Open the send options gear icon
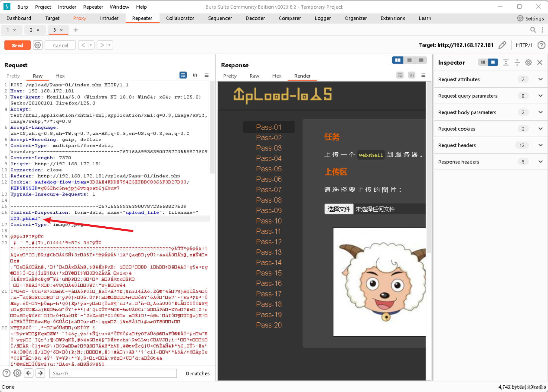This screenshot has height=392, width=548. coord(38,45)
